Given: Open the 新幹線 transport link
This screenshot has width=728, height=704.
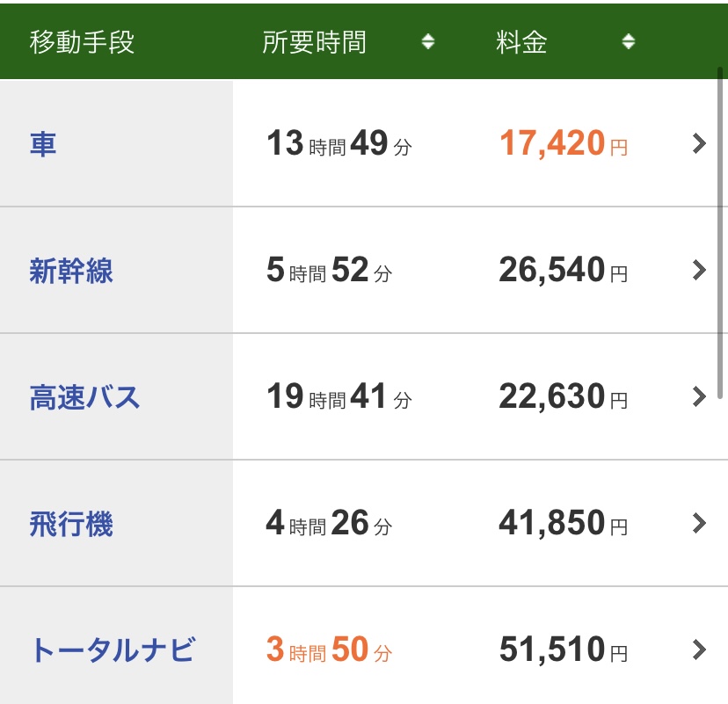Looking at the screenshot, I should click(x=71, y=271).
